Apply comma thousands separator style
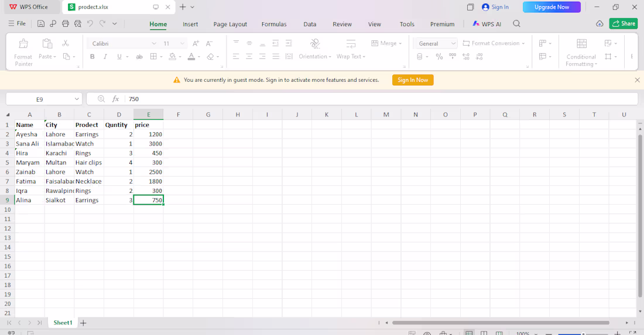This screenshot has height=335, width=644. pos(453,56)
